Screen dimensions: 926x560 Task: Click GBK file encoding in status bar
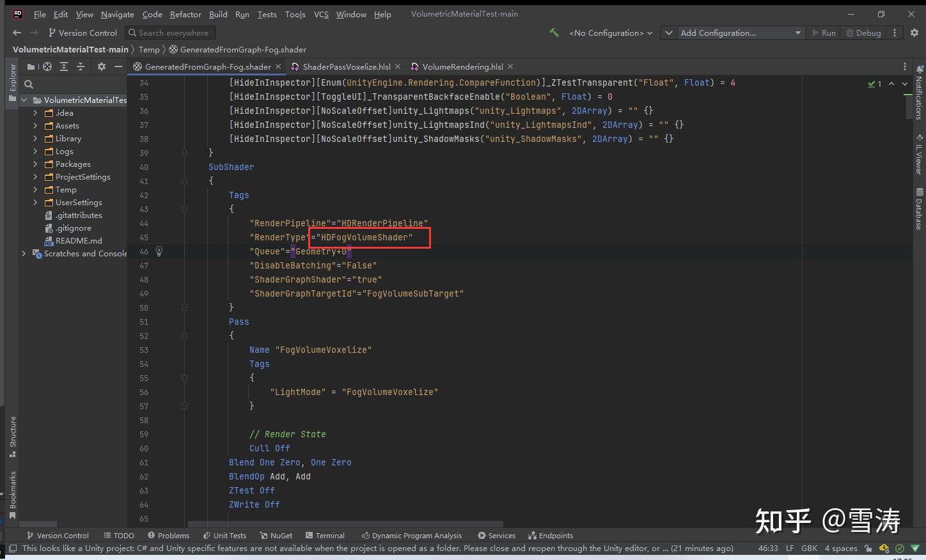tap(810, 548)
